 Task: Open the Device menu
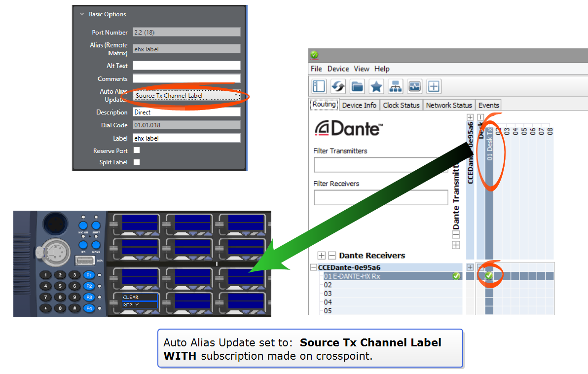(x=338, y=69)
